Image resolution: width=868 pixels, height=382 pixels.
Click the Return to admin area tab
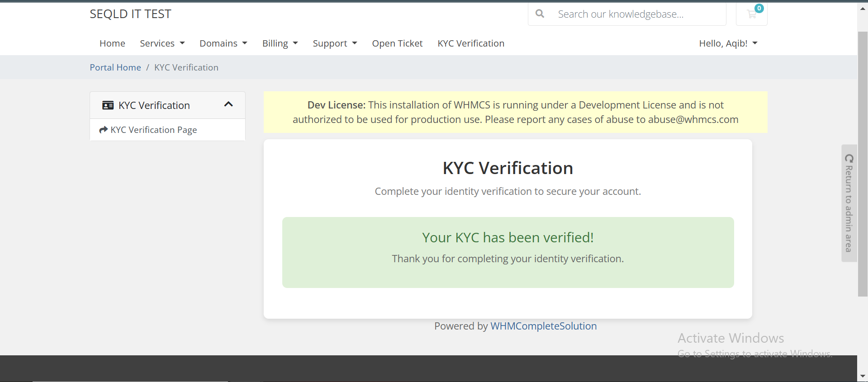(x=849, y=203)
